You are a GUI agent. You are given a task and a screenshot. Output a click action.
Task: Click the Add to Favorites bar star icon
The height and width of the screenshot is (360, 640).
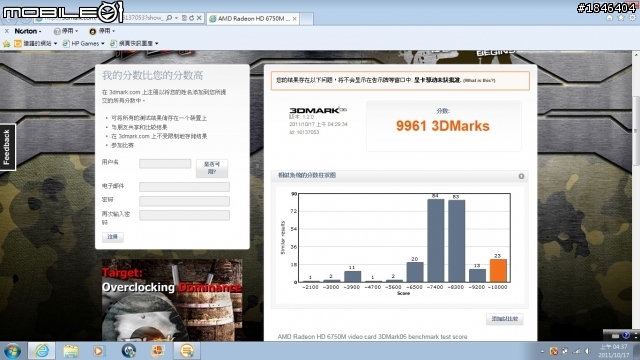(x=7, y=43)
